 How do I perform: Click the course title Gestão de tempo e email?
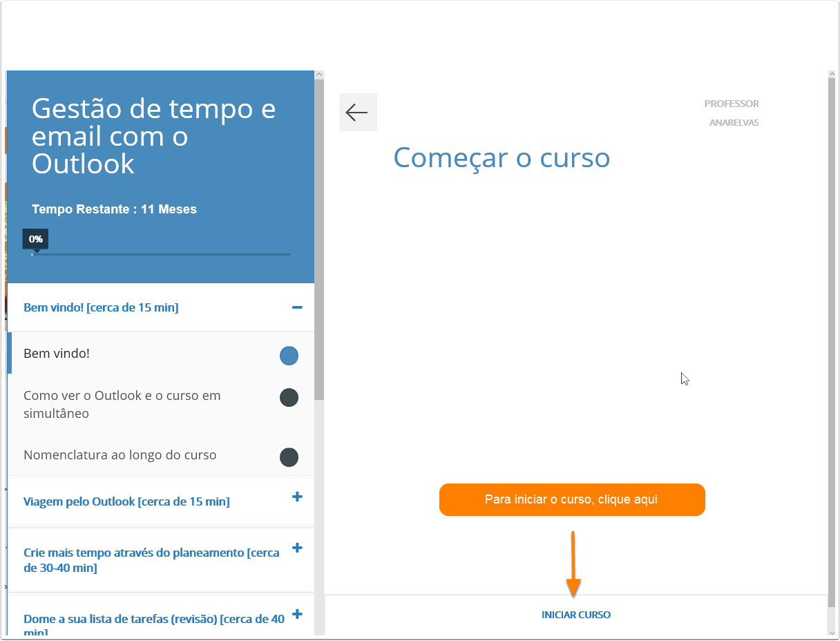[x=154, y=136]
